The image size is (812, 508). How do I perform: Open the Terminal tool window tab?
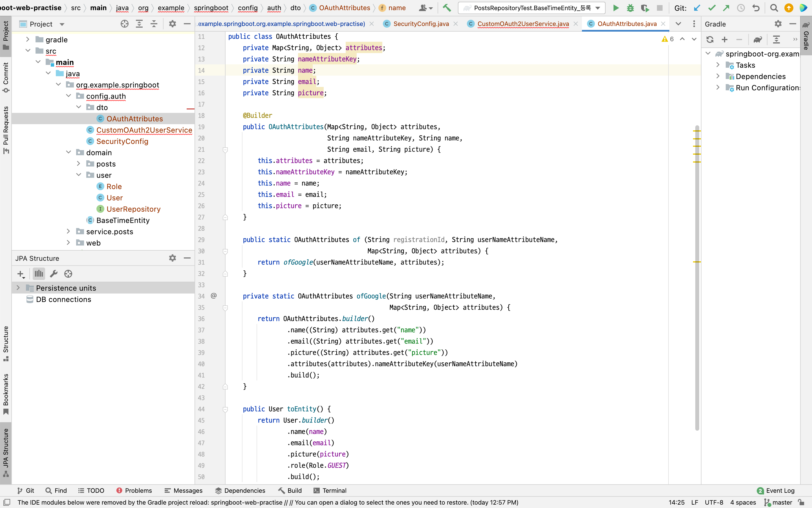330,491
